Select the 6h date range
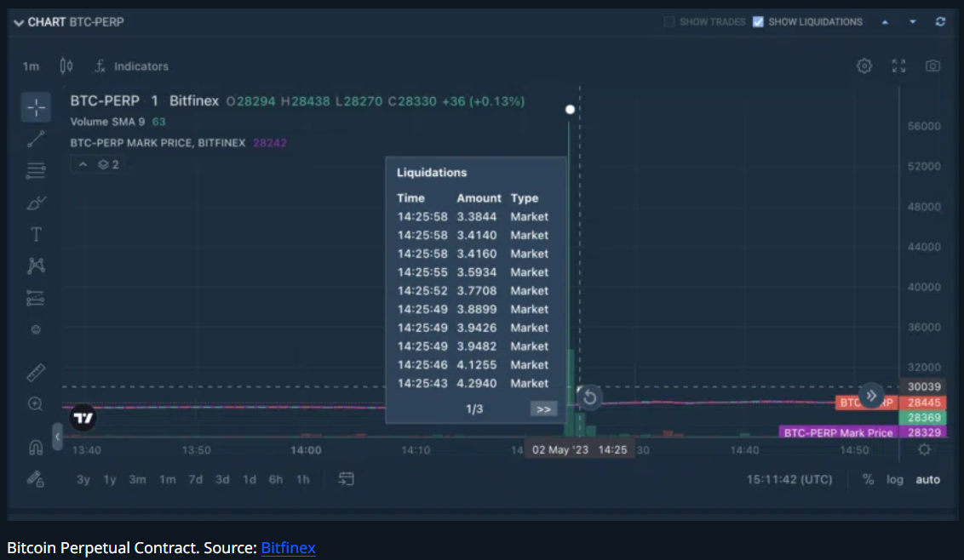 point(275,479)
